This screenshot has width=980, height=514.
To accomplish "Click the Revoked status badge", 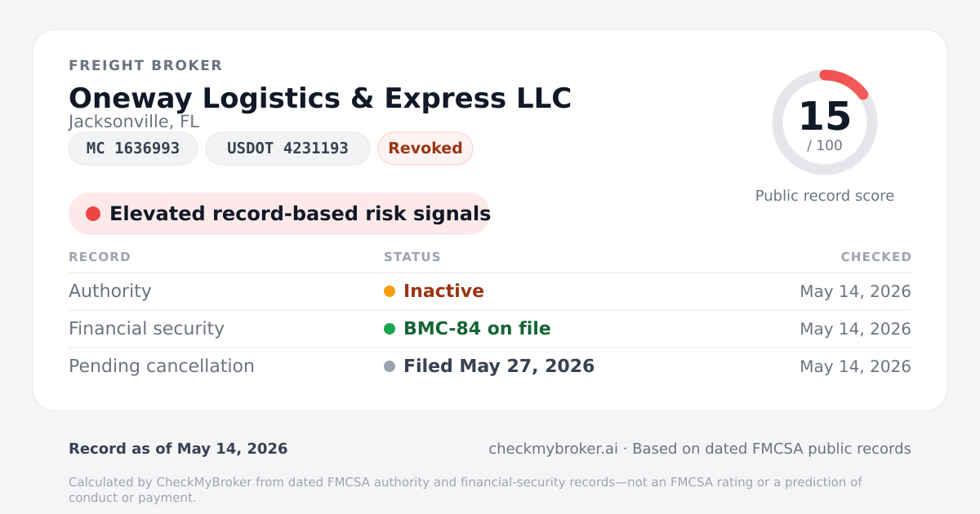I will click(425, 148).
